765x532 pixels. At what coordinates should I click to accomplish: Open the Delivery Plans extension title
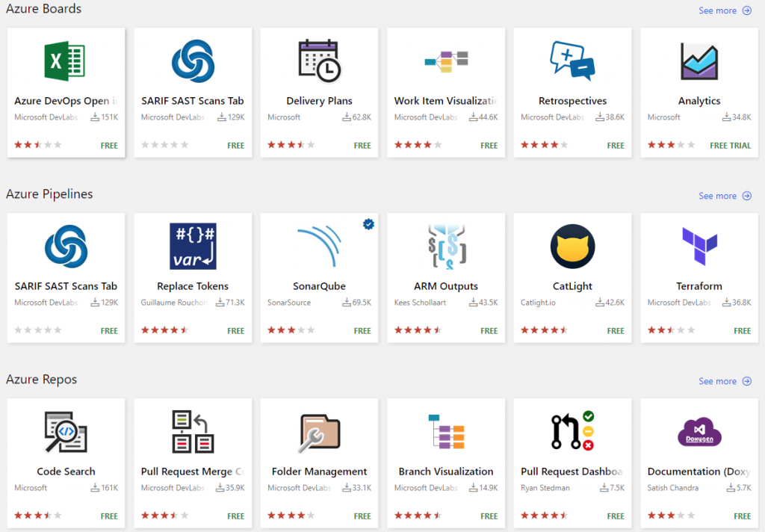coord(320,101)
